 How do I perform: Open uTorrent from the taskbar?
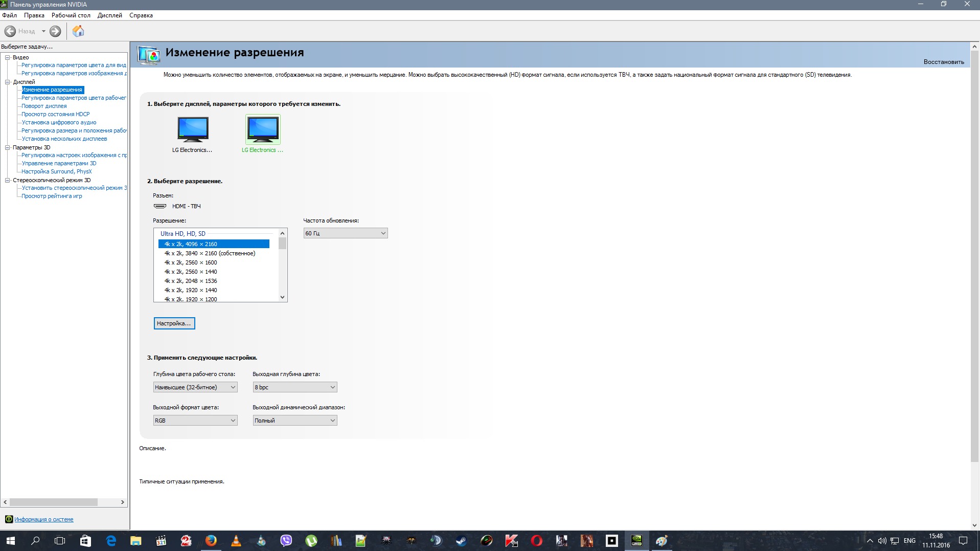pos(311,541)
